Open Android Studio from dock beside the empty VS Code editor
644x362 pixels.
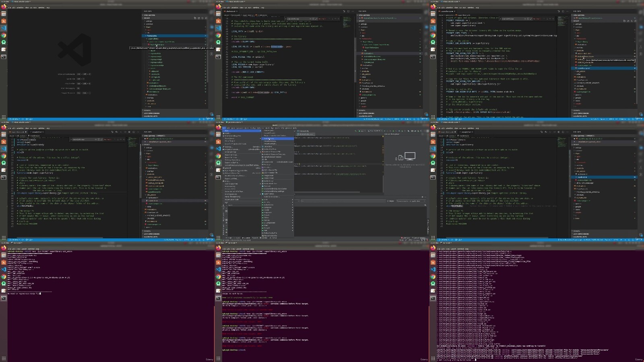(x=4, y=42)
